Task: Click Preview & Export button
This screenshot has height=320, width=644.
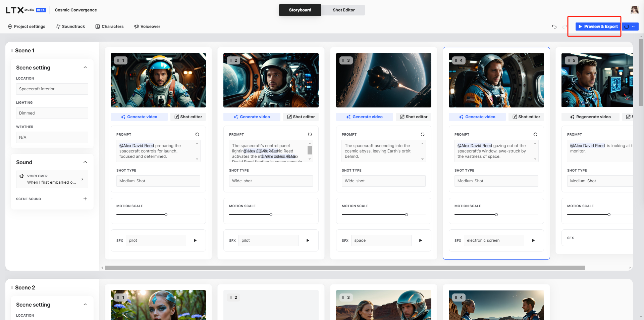Action: 598,27
